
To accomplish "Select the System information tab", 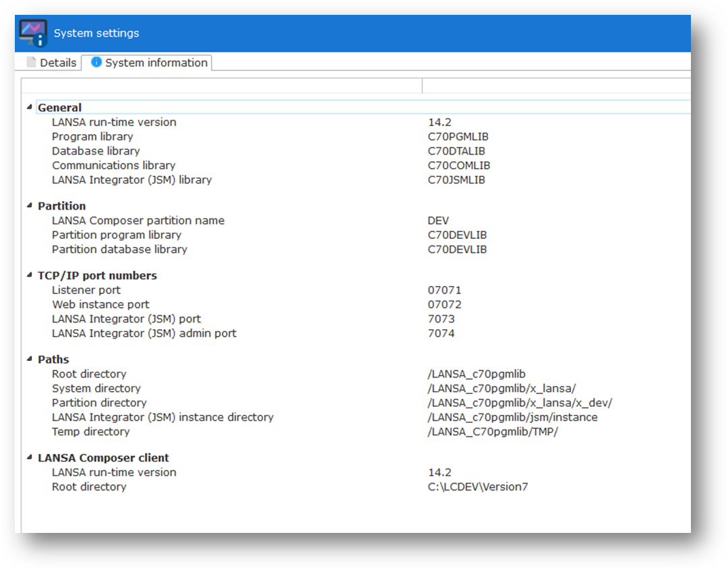I will 156,63.
